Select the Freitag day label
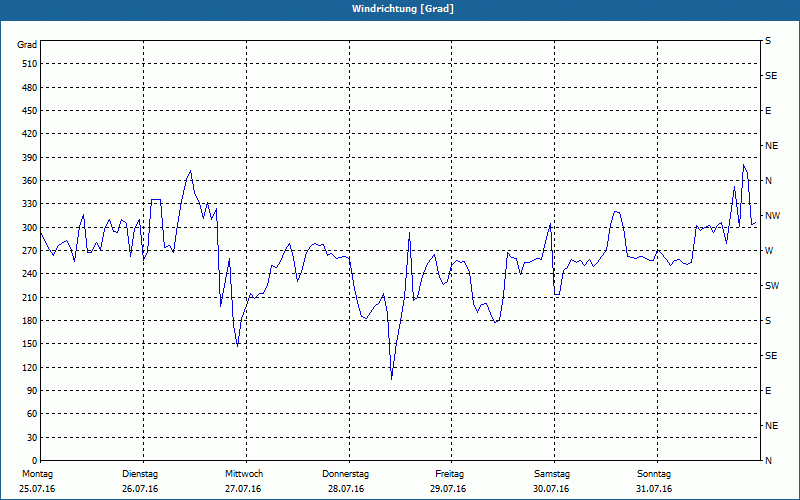 tap(449, 474)
